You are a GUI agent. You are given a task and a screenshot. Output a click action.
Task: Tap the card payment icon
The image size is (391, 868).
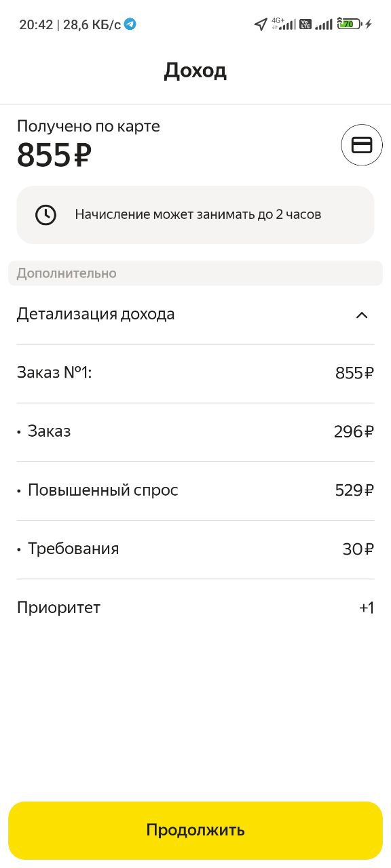362,145
